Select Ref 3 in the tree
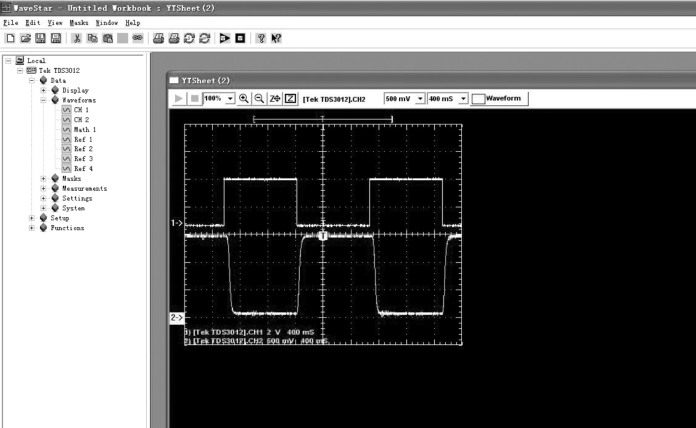 click(83, 159)
